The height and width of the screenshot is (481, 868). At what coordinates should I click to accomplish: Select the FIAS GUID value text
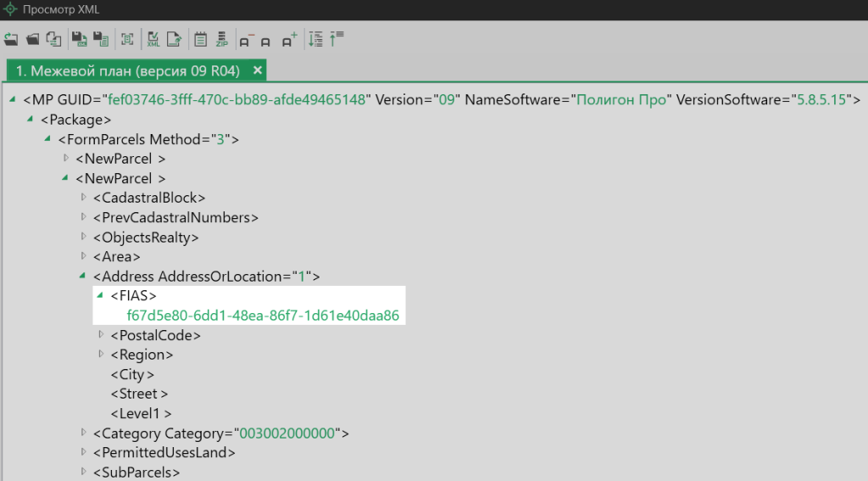[263, 316]
